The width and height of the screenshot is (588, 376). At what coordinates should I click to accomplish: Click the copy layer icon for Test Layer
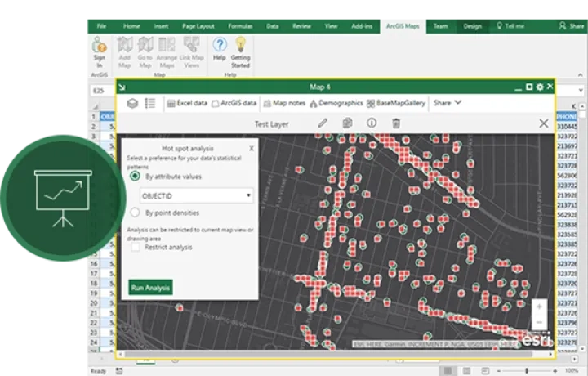coord(347,123)
